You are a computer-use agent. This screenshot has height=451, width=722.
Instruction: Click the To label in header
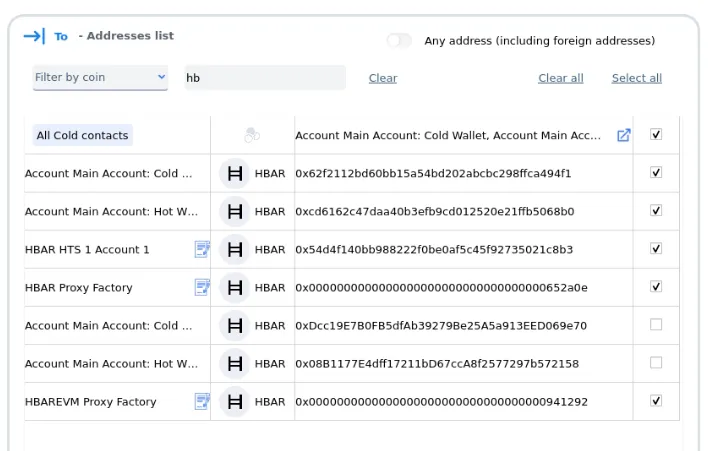click(61, 36)
